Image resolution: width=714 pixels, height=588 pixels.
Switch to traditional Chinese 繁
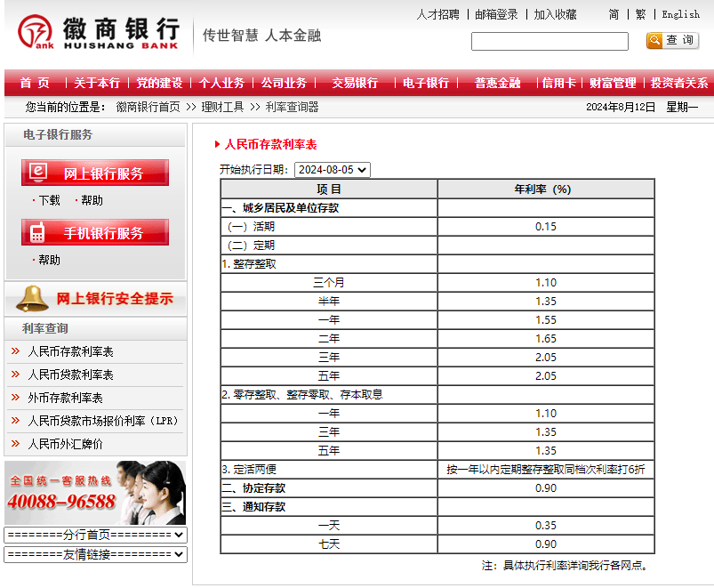coord(641,14)
